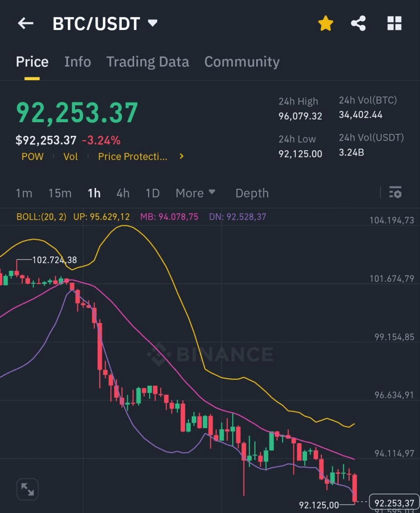Toggle the favorite star icon

(x=326, y=24)
